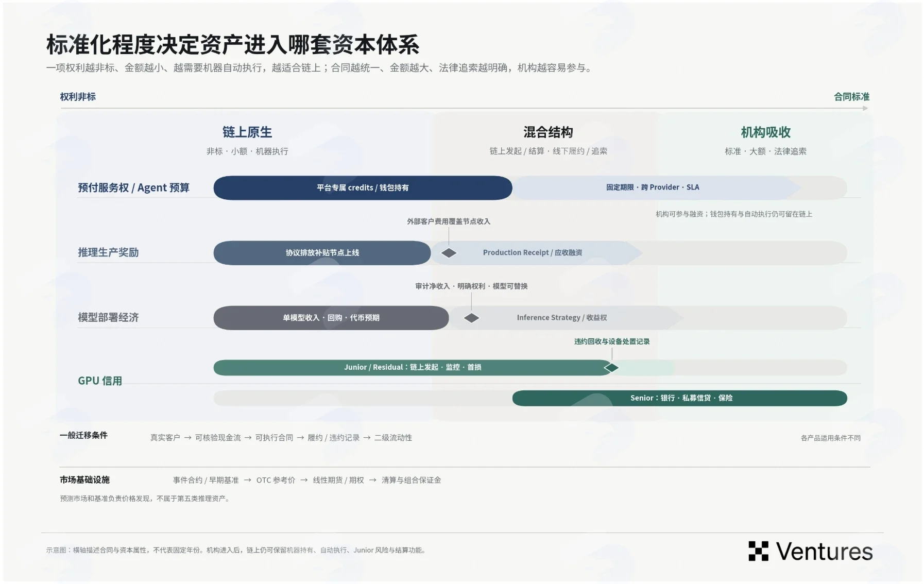This screenshot has height=584, width=924.
Task: Click the row label 模型部署经济
Action: click(x=108, y=317)
